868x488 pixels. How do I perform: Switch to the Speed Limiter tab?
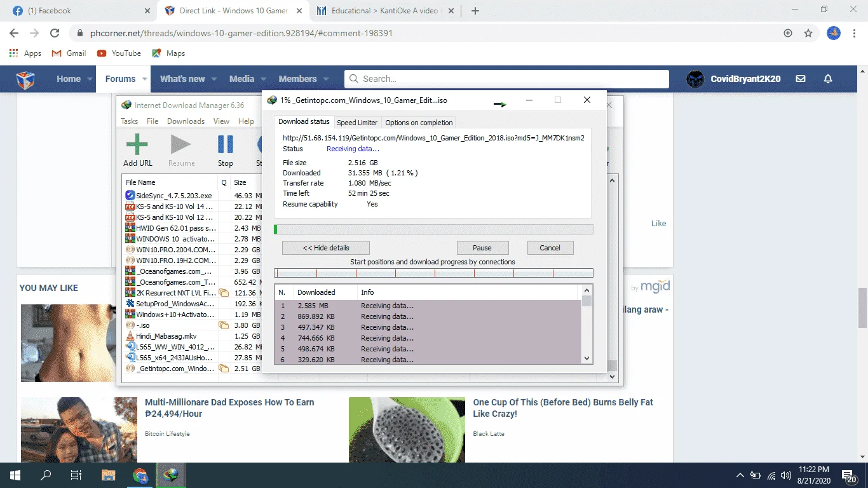[357, 123]
